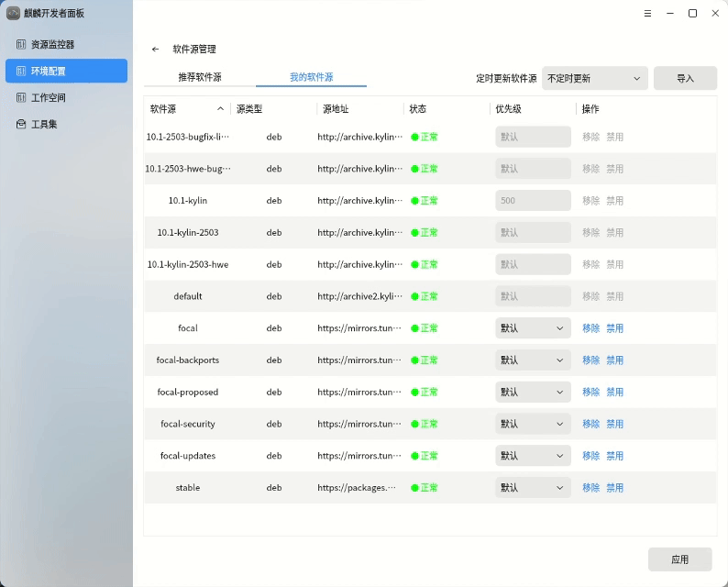Open priority dropdown for focal-updates

point(533,456)
